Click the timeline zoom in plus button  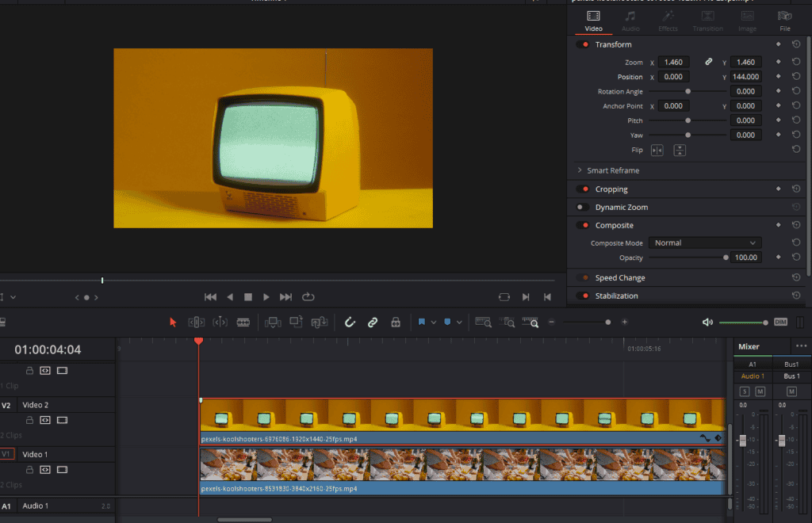(625, 322)
